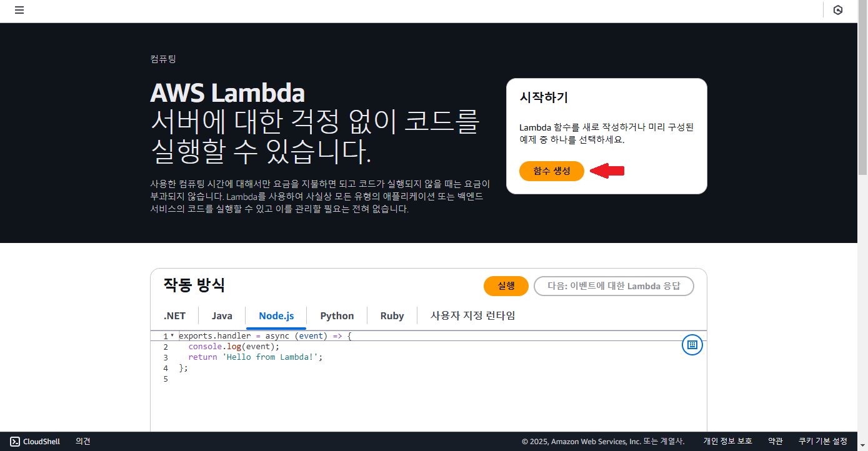Click the 작동 방식 section title
The width and height of the screenshot is (868, 451).
[194, 285]
